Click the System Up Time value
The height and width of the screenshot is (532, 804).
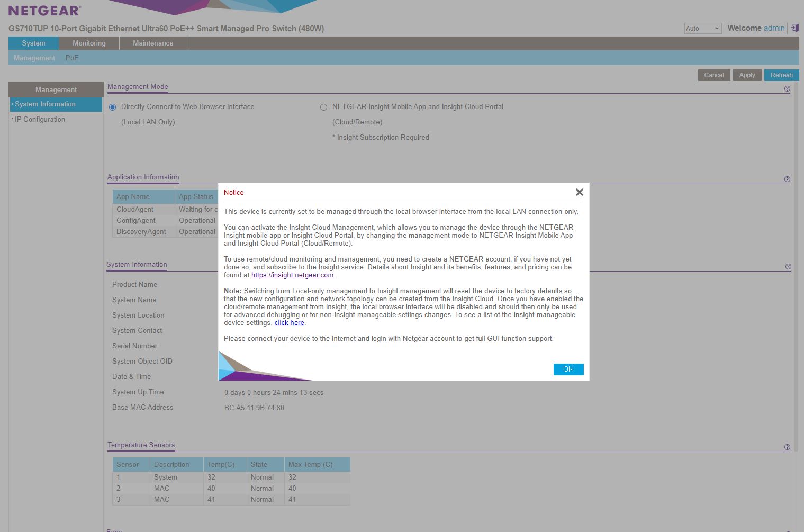[274, 393]
